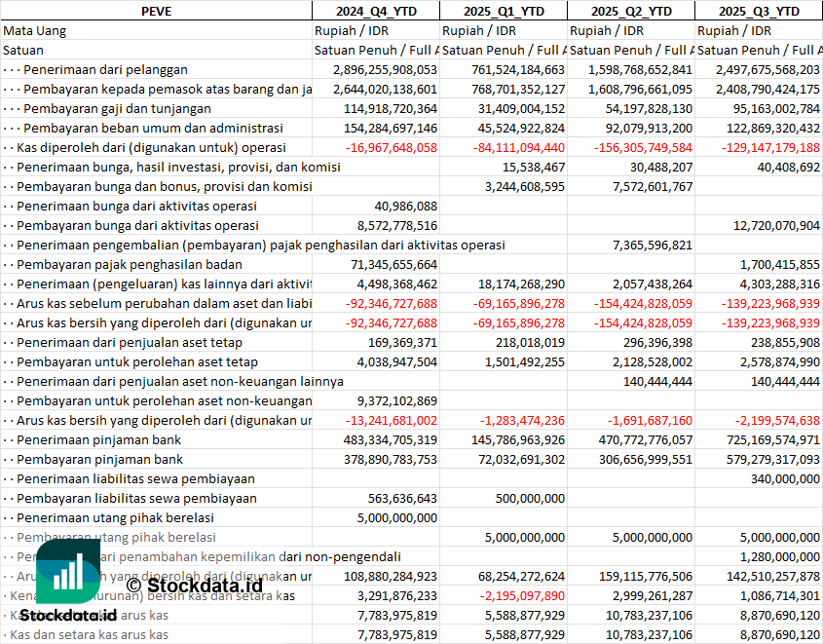Select Penerimaan bunga, hasil investasi label
Image resolution: width=823 pixels, height=644 pixels.
coord(178,167)
